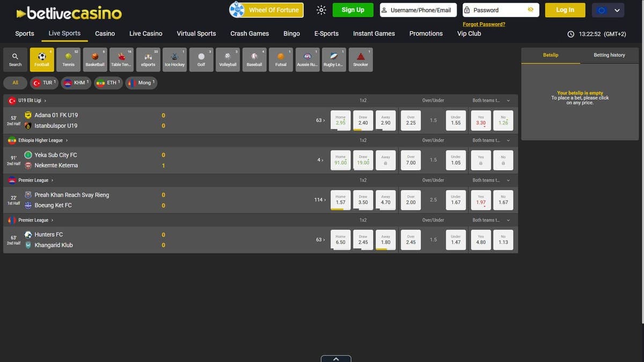Open market dropdown in U19 Elit Ligi header
This screenshot has height=362, width=644.
click(508, 100)
